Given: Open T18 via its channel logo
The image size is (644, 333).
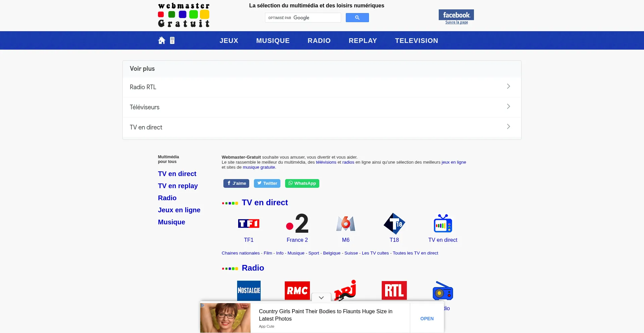Looking at the screenshot, I should click(x=394, y=224).
